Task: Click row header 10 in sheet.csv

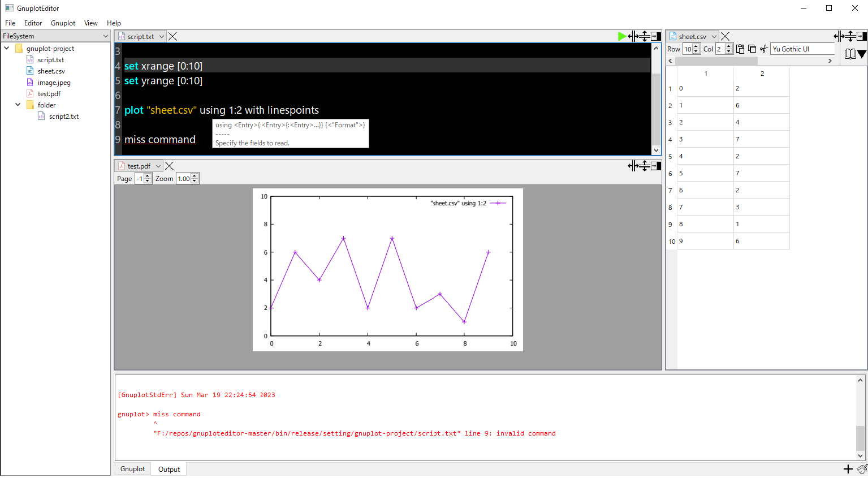Action: [x=672, y=241]
